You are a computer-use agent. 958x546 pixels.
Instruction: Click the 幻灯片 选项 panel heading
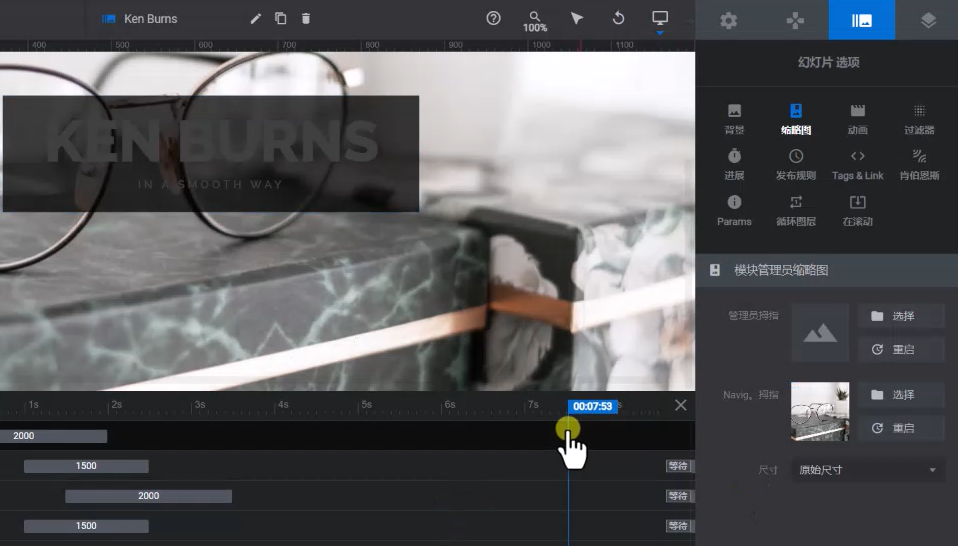pos(828,62)
